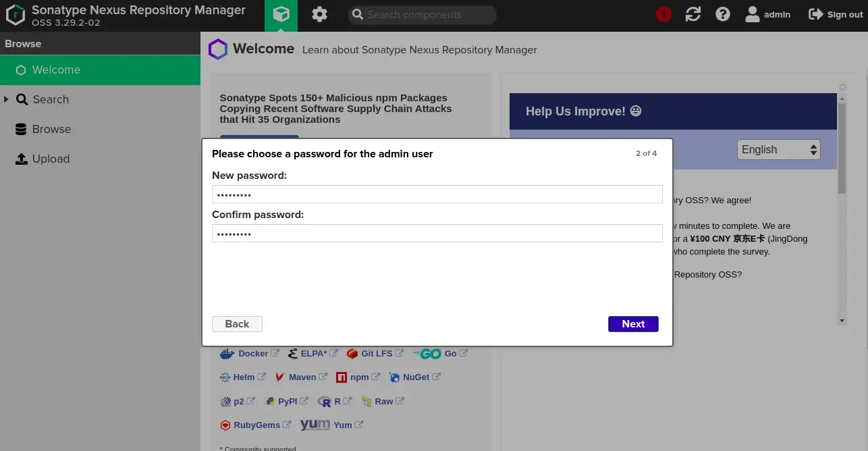868x451 pixels.
Task: Click the Sign out button
Action: [836, 15]
